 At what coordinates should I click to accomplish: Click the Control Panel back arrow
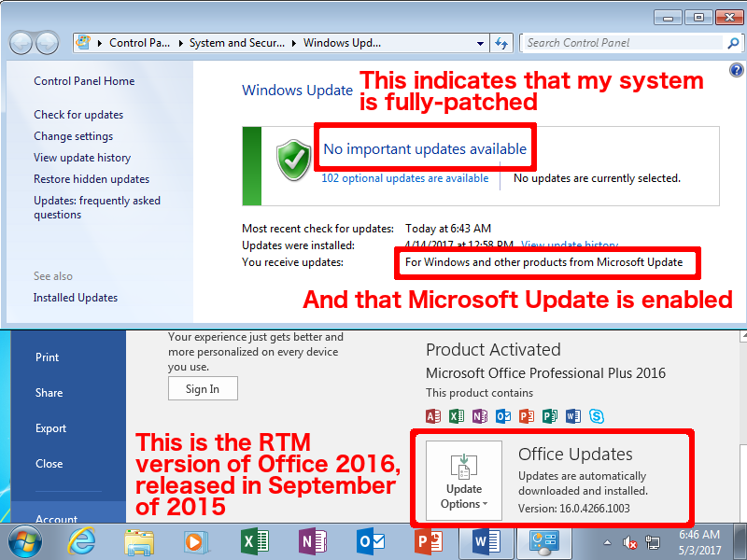click(x=21, y=43)
